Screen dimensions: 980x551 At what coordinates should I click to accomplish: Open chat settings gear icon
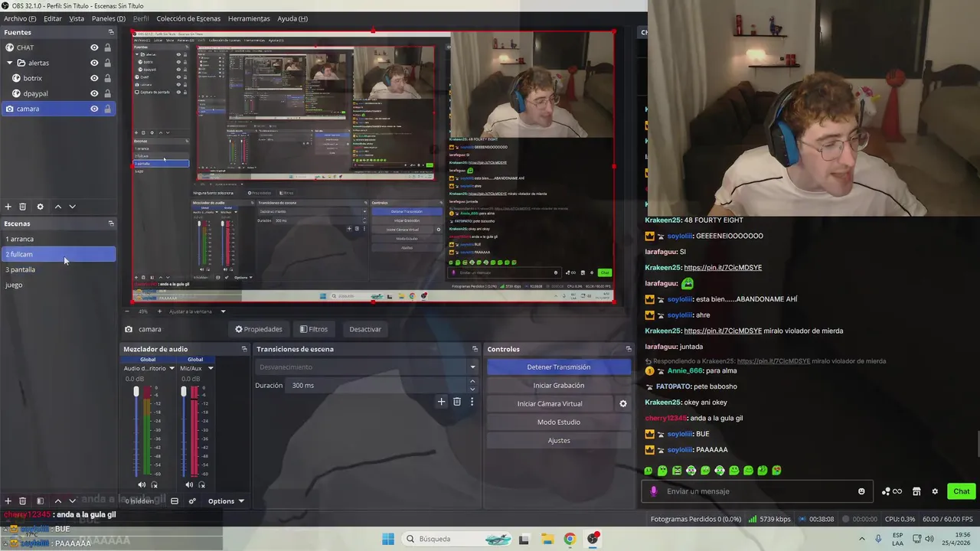point(935,491)
